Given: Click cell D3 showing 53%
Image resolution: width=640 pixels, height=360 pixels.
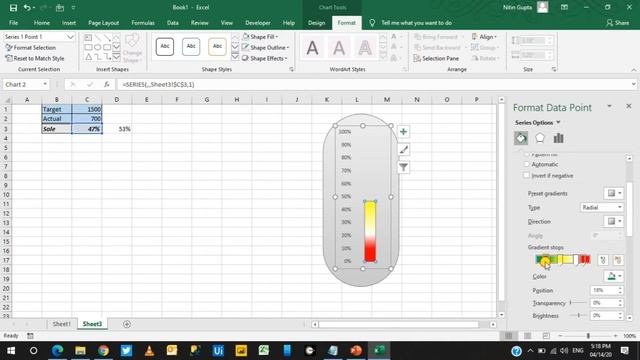Looking at the screenshot, I should coord(117,129).
